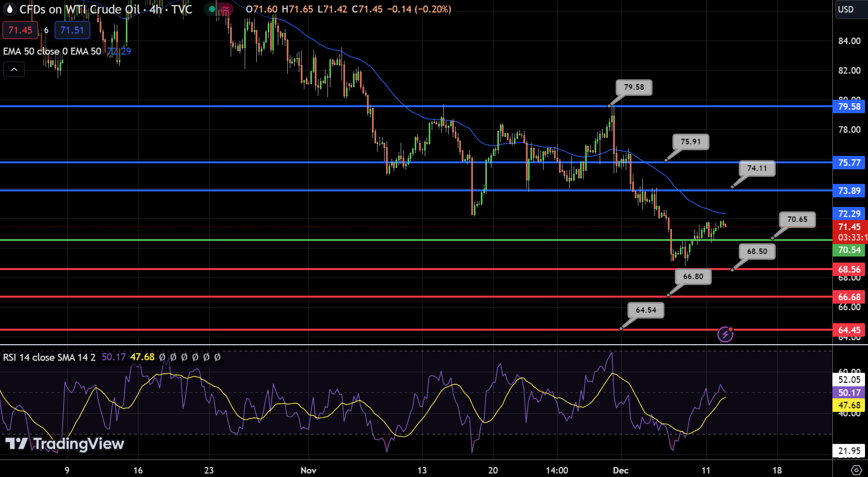Click the 14:00 label on time axis

557,470
